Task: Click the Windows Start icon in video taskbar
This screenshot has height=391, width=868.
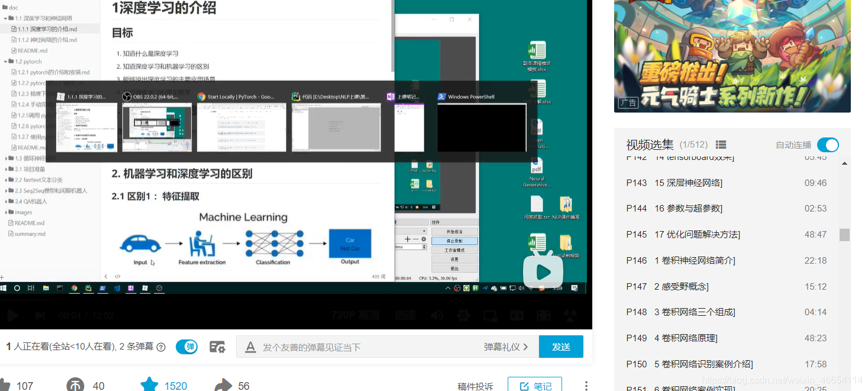Action: click(4, 288)
